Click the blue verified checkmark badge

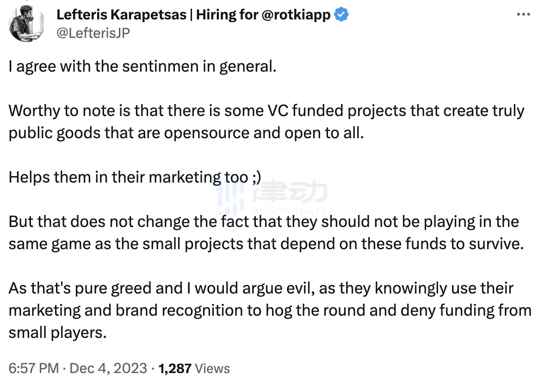click(x=341, y=15)
